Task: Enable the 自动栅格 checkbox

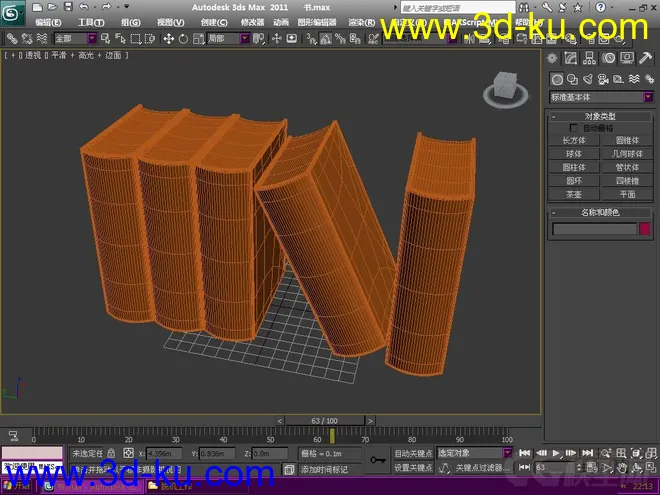Action: click(573, 128)
